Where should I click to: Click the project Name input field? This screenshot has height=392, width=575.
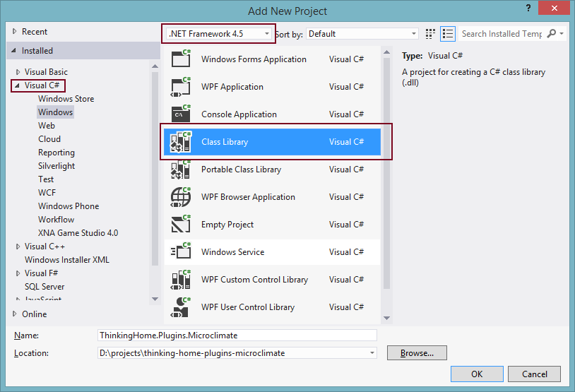(x=237, y=335)
